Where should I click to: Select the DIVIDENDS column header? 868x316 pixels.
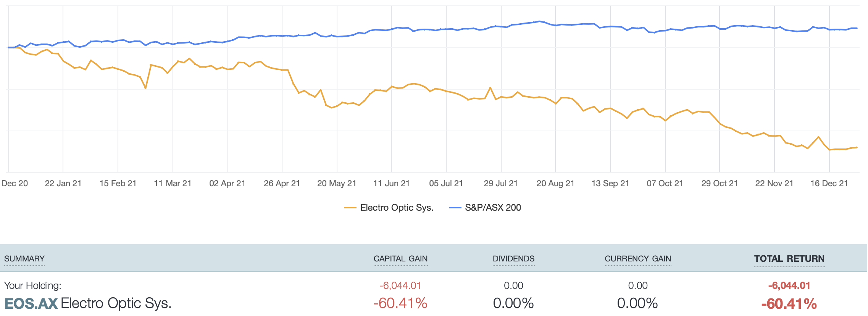click(513, 259)
